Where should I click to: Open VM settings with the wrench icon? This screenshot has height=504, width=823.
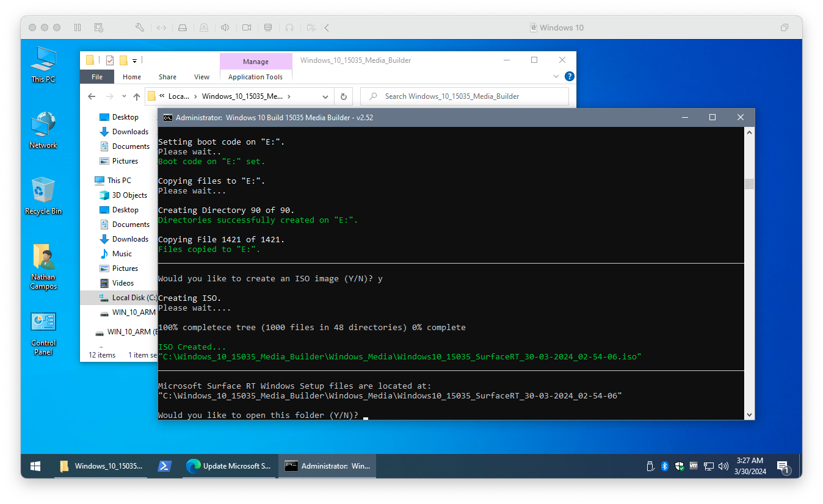(x=139, y=27)
